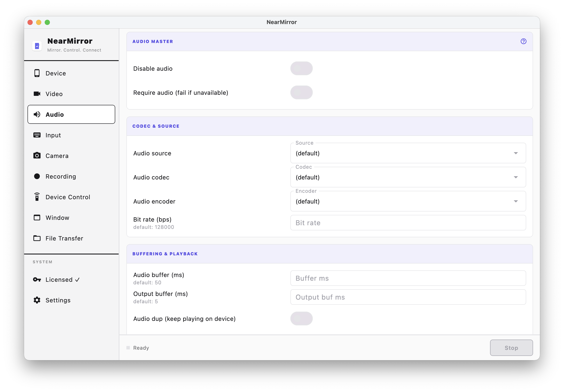Open the File Transfer section

64,238
